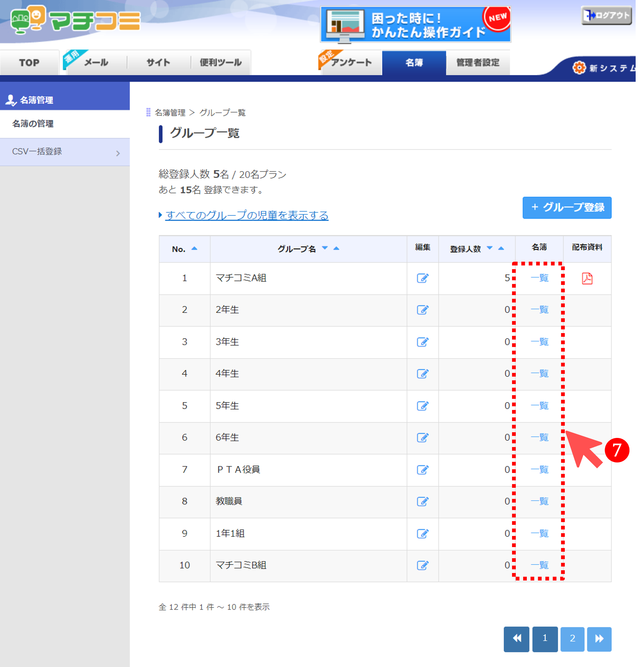
Task: Open 一覧 link for 4年生
Action: click(x=539, y=374)
